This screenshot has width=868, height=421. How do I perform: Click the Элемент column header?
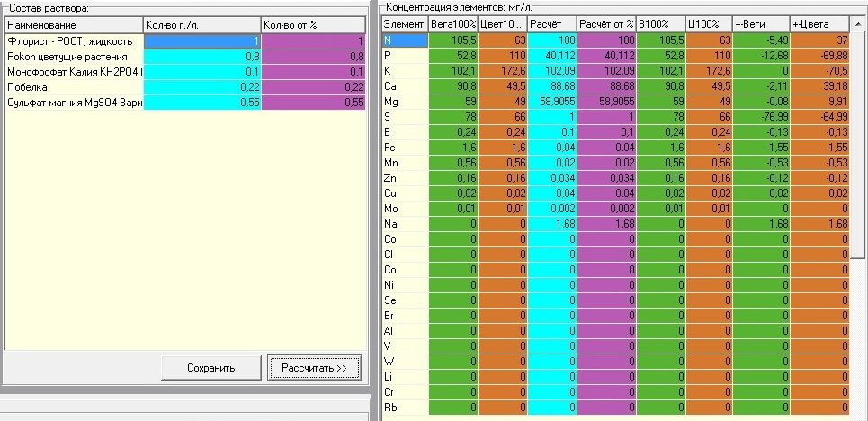coord(405,24)
